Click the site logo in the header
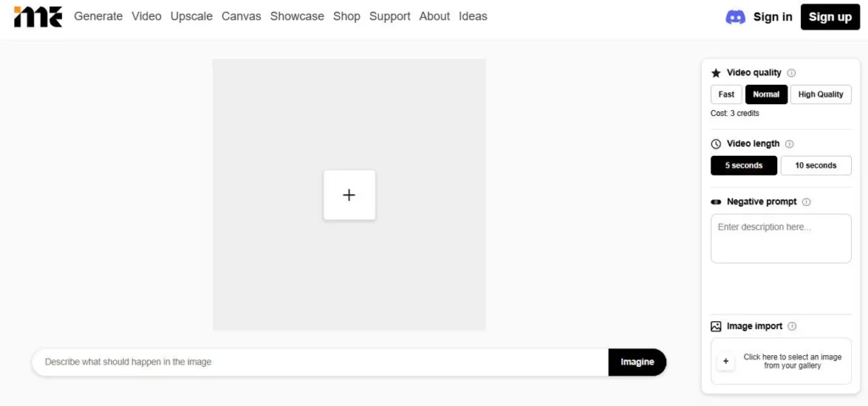 [x=37, y=17]
